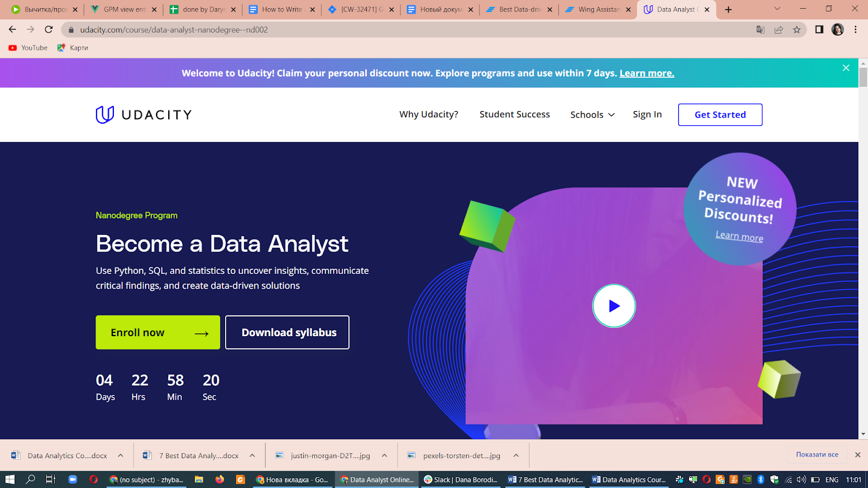
Task: Open the Windows Start menu
Action: click(10, 479)
